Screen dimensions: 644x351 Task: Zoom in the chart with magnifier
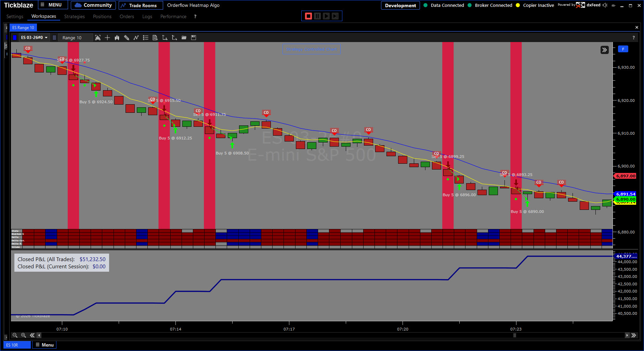pos(24,335)
